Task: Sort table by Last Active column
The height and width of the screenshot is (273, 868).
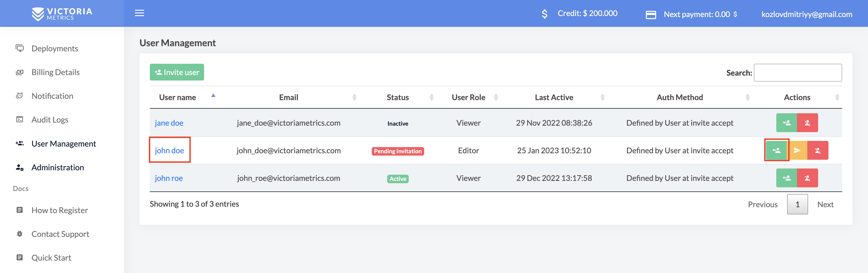Action: pyautogui.click(x=554, y=97)
